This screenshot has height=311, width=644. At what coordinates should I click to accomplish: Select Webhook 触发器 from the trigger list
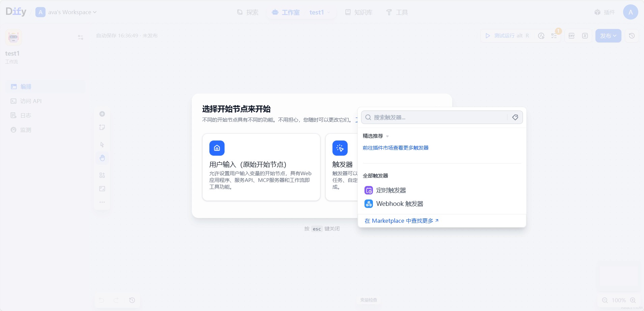(x=442, y=204)
